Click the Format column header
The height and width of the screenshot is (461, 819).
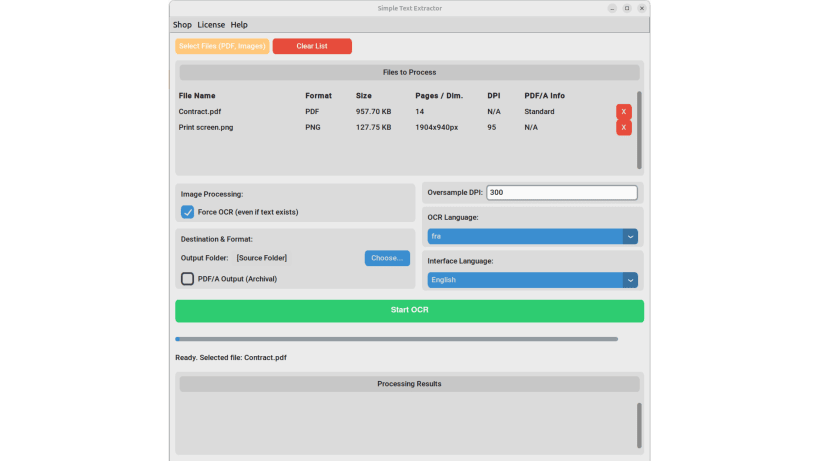(x=318, y=96)
